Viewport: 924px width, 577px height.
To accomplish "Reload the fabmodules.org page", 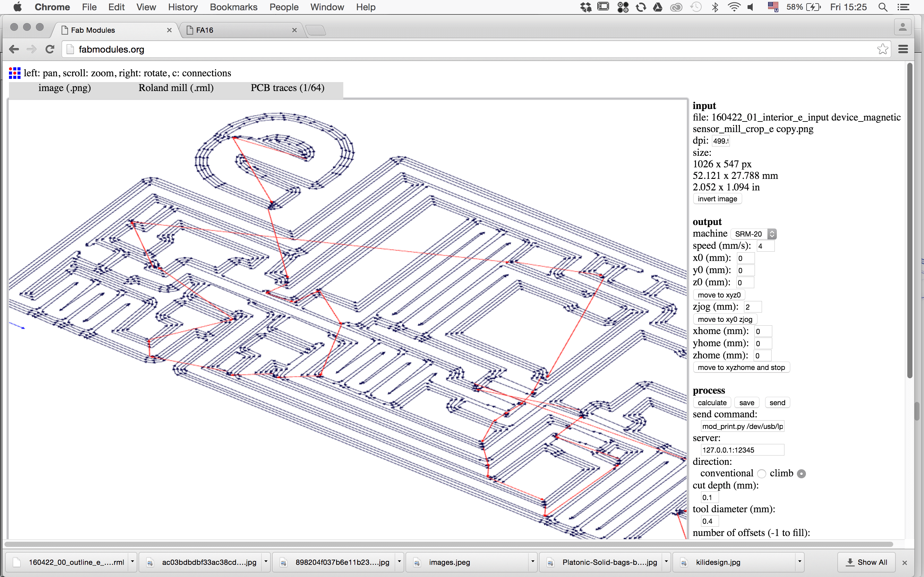I will pos(50,49).
